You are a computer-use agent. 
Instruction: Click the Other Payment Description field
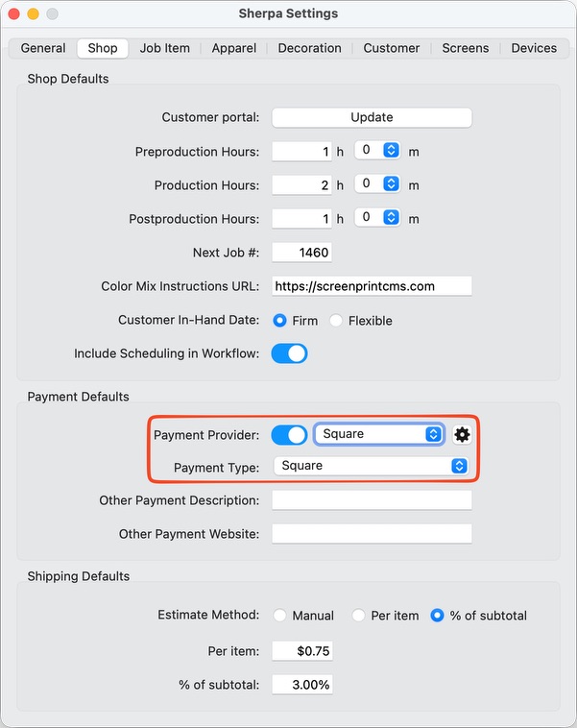click(x=372, y=500)
